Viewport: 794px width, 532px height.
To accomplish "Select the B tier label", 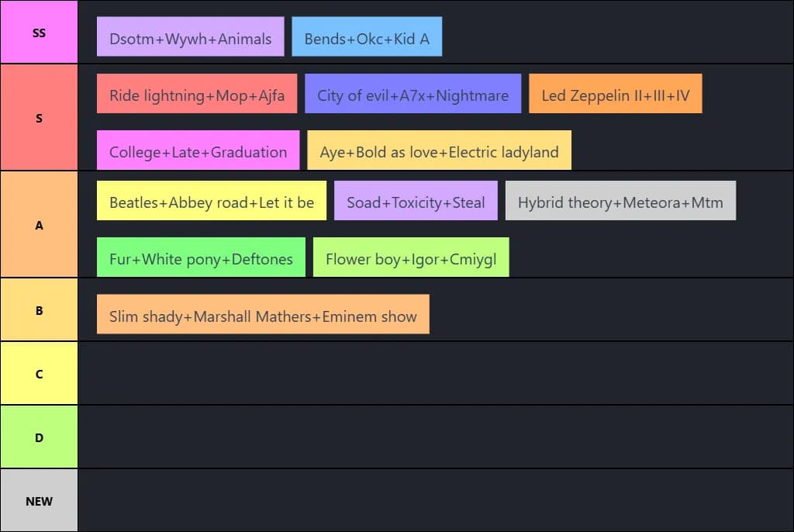I will (x=39, y=310).
